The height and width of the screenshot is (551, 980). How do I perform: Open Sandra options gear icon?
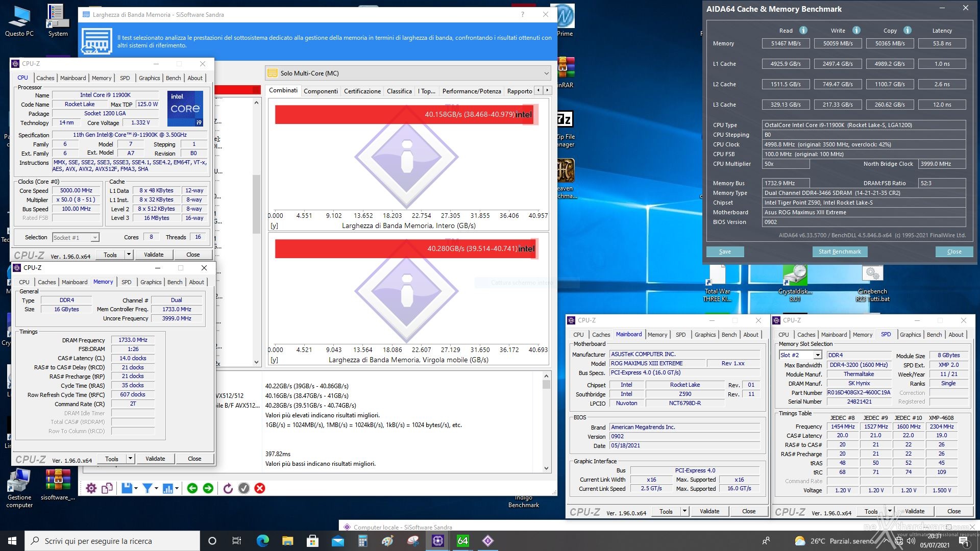91,489
